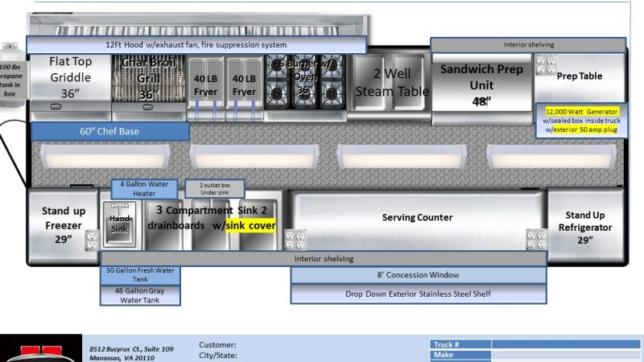
Task: Click the Prep Table label
Action: point(579,76)
